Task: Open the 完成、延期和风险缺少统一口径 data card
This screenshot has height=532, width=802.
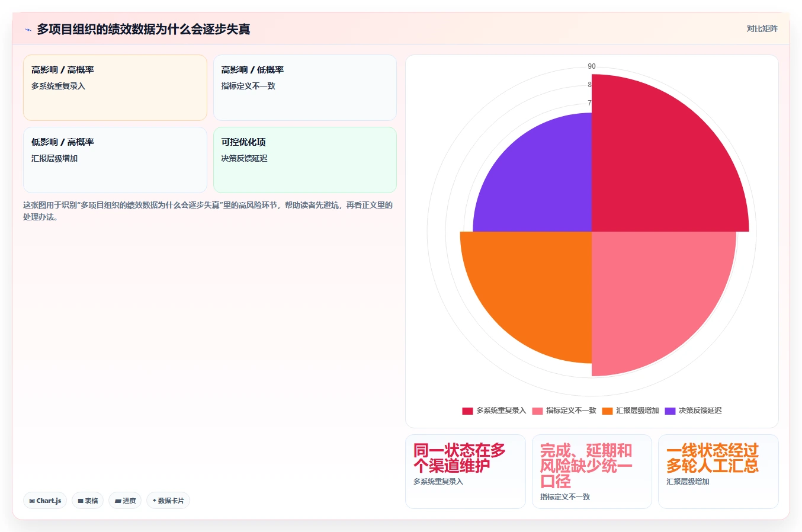Action: click(x=592, y=472)
